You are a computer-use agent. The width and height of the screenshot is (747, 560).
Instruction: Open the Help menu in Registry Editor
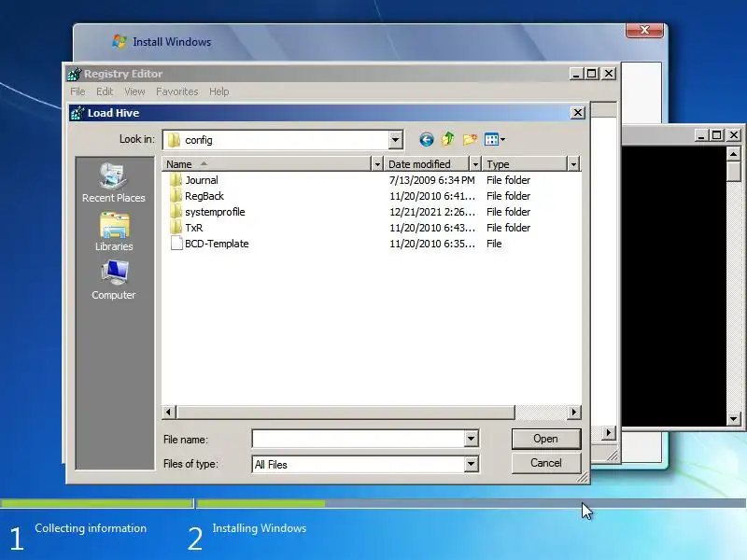click(x=219, y=91)
